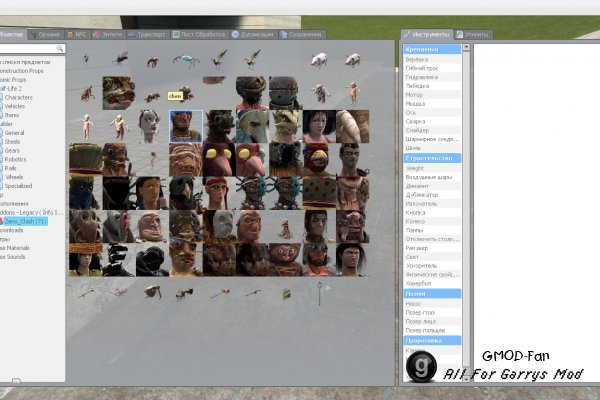Pick the Лебёдка tool
The height and width of the screenshot is (400, 600).
(x=432, y=86)
